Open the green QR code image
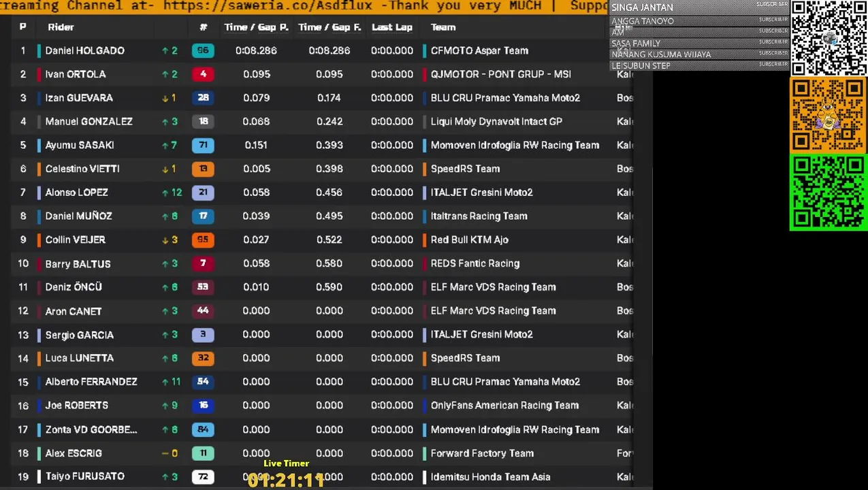 coord(829,193)
